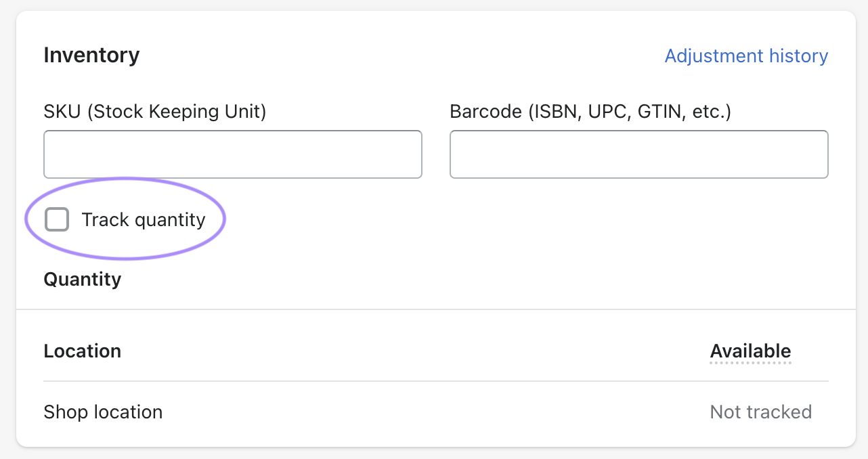Click the Barcode (ISBN, UPC, GTIN) label

pos(590,111)
